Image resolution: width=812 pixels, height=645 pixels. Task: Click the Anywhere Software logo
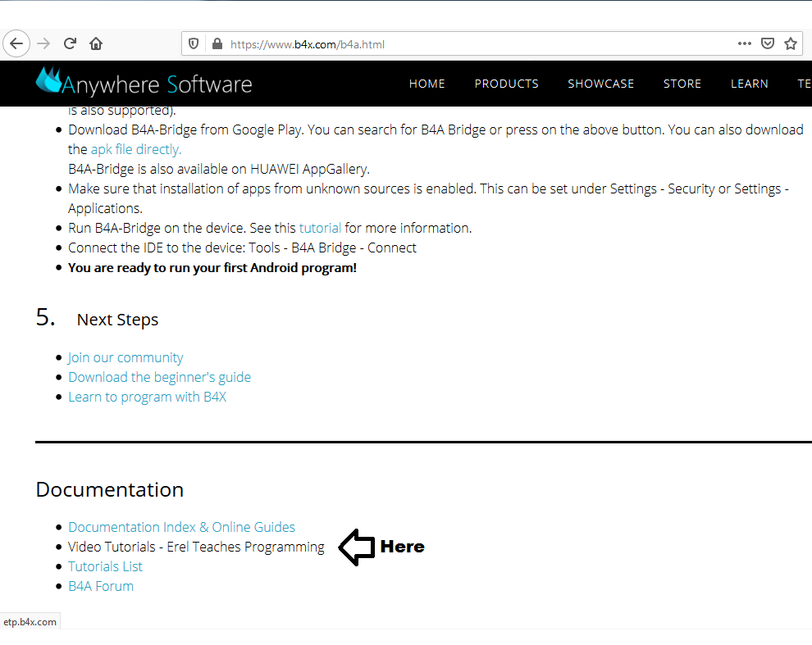(x=144, y=83)
